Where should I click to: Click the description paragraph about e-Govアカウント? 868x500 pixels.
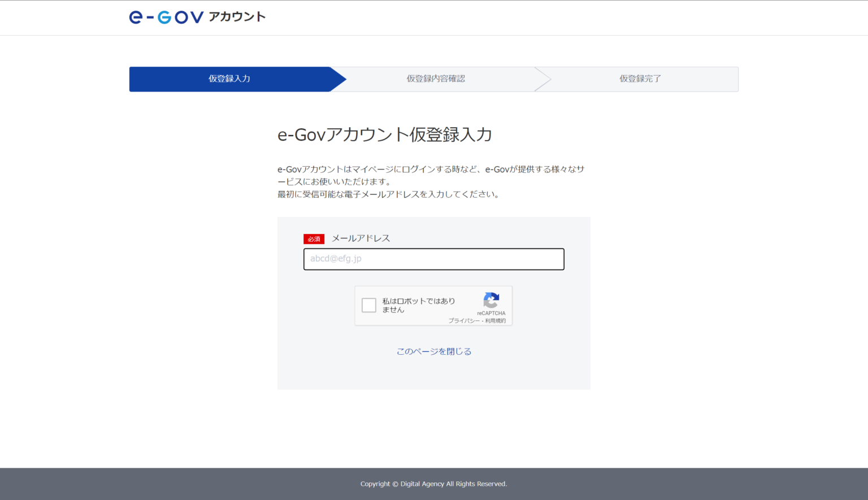coord(431,175)
